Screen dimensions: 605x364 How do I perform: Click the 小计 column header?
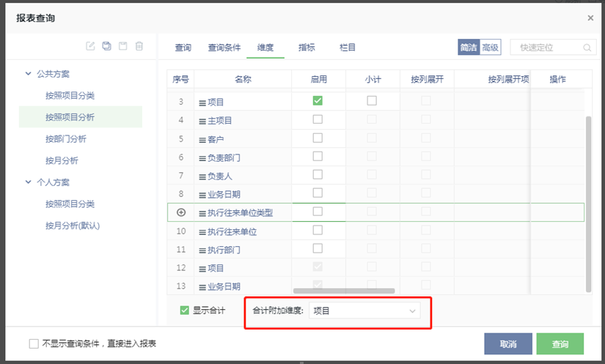tap(373, 79)
